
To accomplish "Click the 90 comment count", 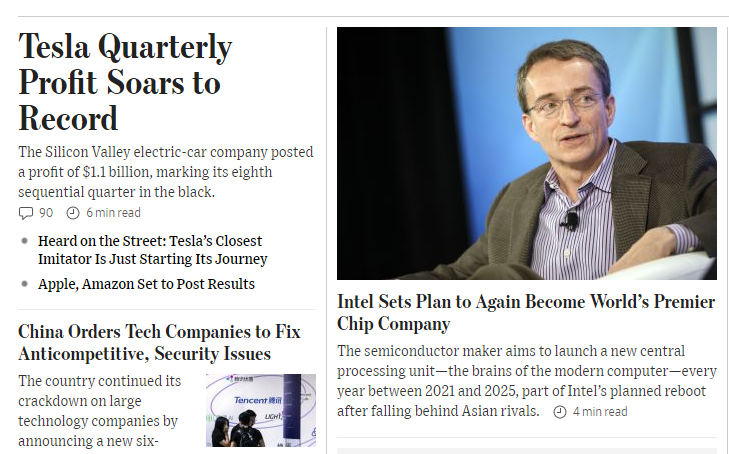I will click(46, 213).
